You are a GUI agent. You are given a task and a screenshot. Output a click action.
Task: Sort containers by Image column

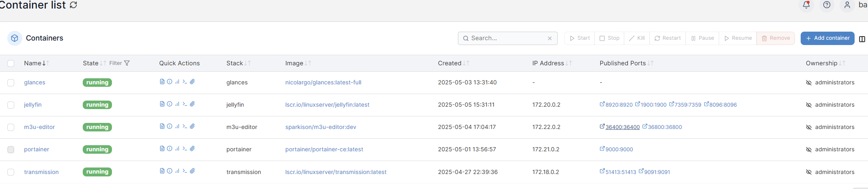(x=298, y=63)
